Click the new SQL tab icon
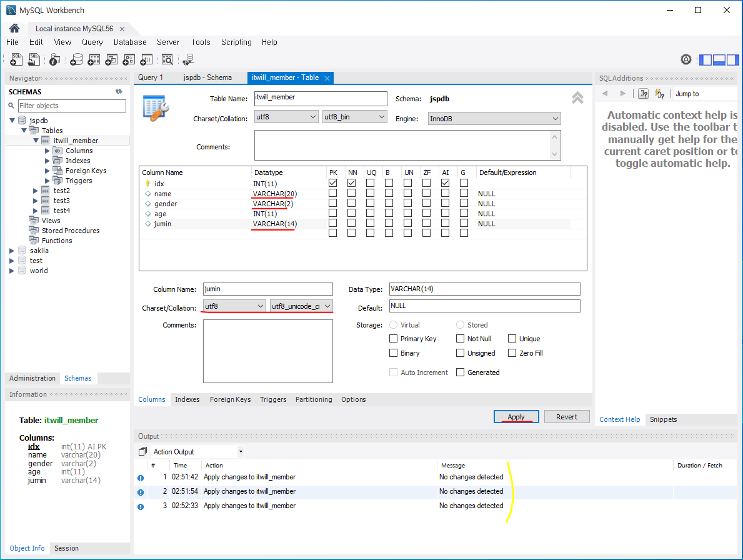This screenshot has height=560, width=743. [x=16, y=59]
